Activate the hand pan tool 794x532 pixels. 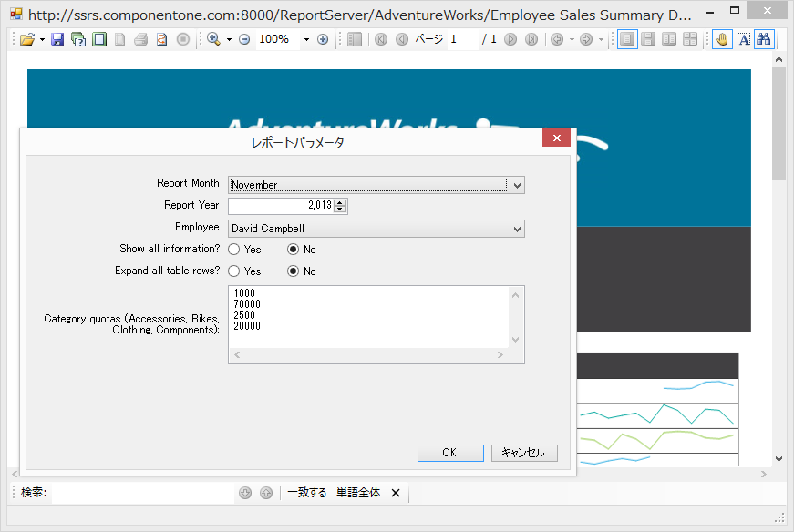tap(722, 39)
